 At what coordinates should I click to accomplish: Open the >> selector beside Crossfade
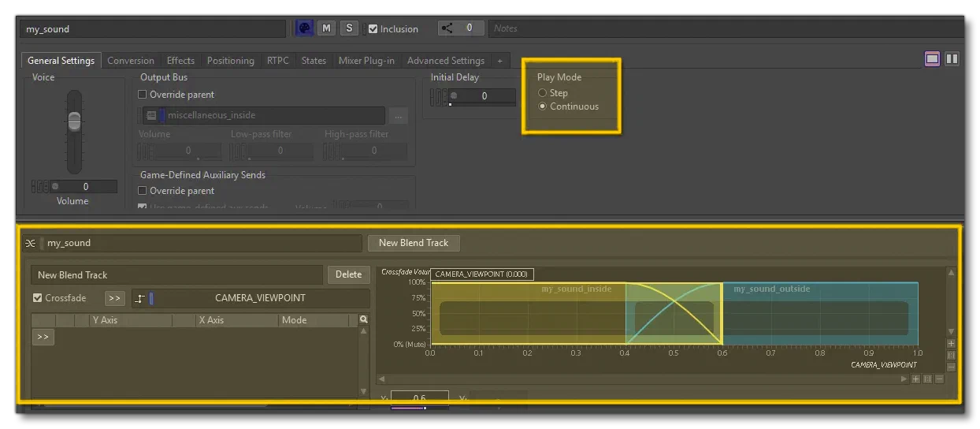115,298
